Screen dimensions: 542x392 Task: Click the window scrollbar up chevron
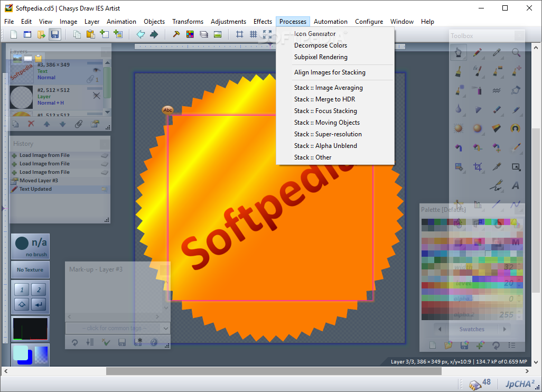pyautogui.click(x=536, y=48)
